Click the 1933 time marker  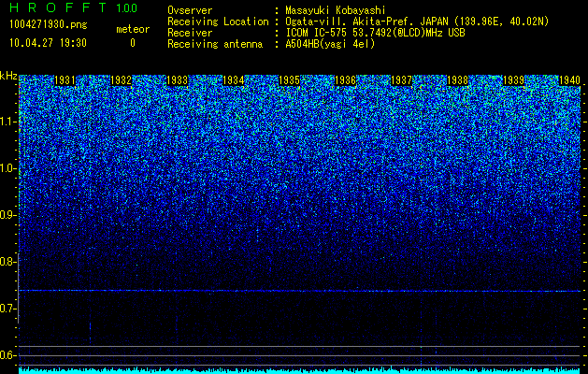[x=177, y=80]
